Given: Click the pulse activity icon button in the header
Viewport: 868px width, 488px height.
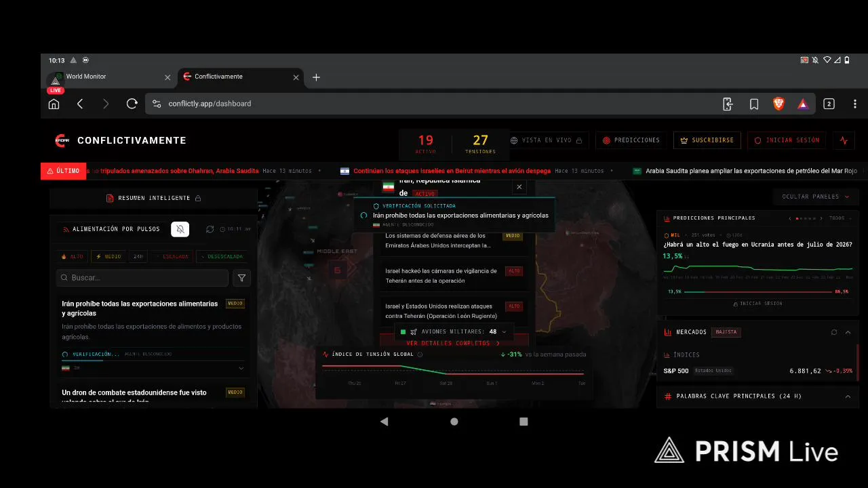Looking at the screenshot, I should [844, 140].
